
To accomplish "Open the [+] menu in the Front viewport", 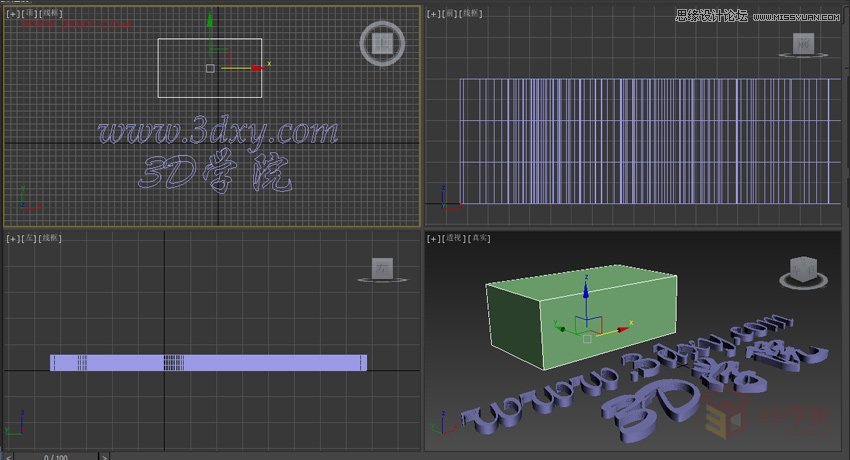I will [x=433, y=13].
